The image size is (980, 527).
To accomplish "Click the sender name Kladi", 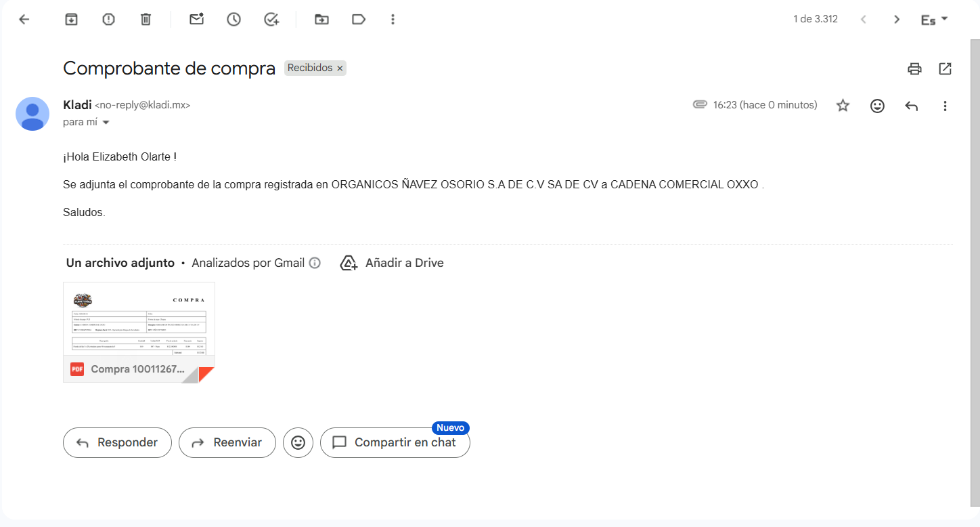I will [x=77, y=105].
